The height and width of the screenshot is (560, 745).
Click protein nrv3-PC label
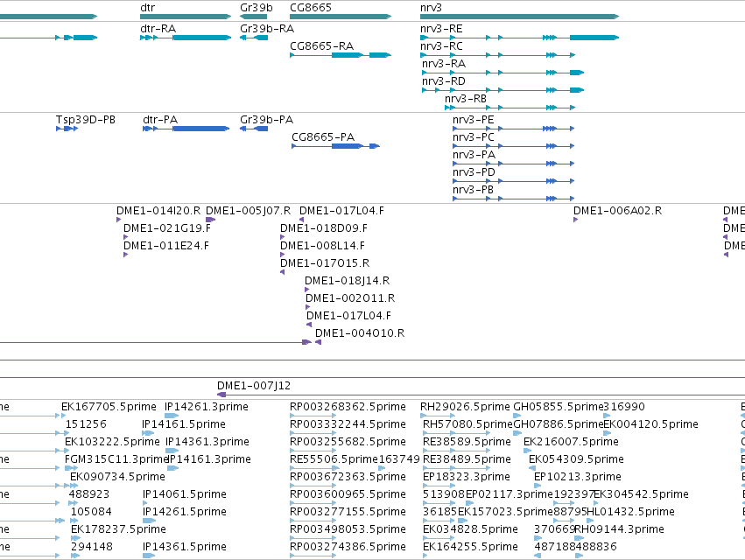(474, 137)
